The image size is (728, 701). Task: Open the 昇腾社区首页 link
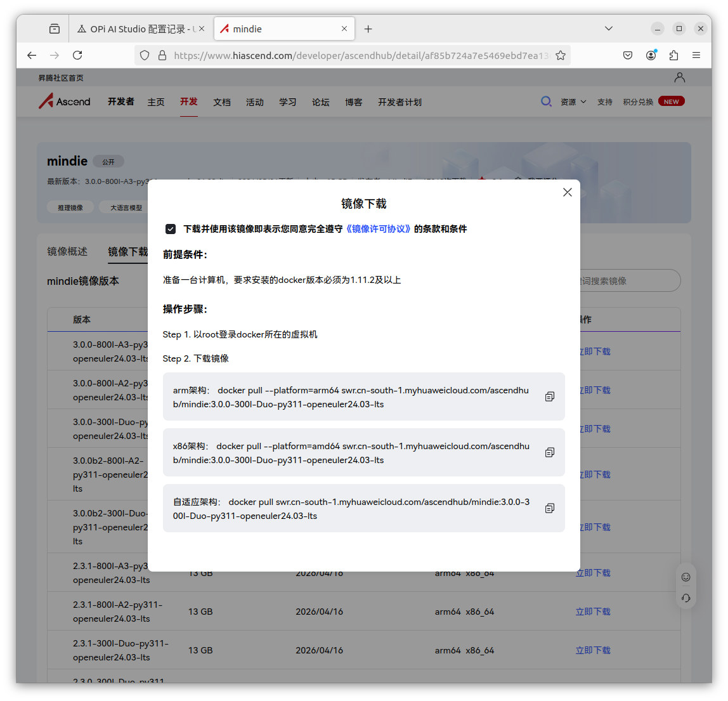coord(61,78)
